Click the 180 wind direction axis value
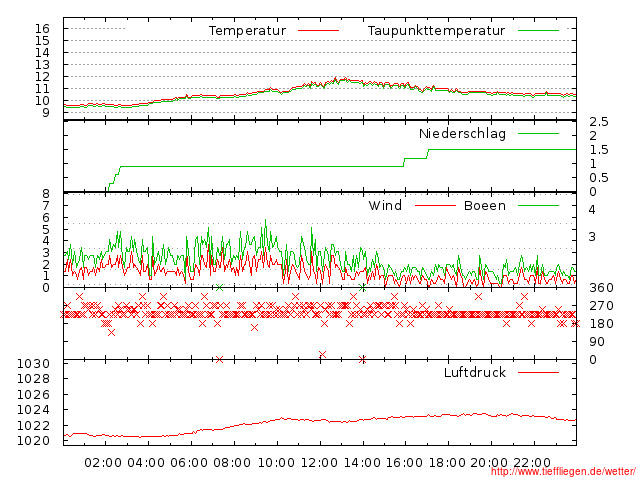 click(601, 324)
